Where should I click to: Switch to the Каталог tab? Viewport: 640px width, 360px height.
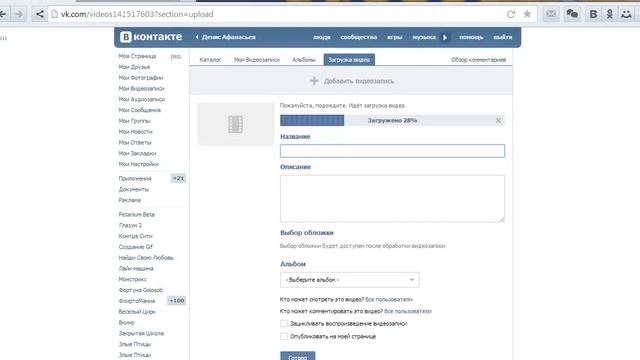(210, 60)
